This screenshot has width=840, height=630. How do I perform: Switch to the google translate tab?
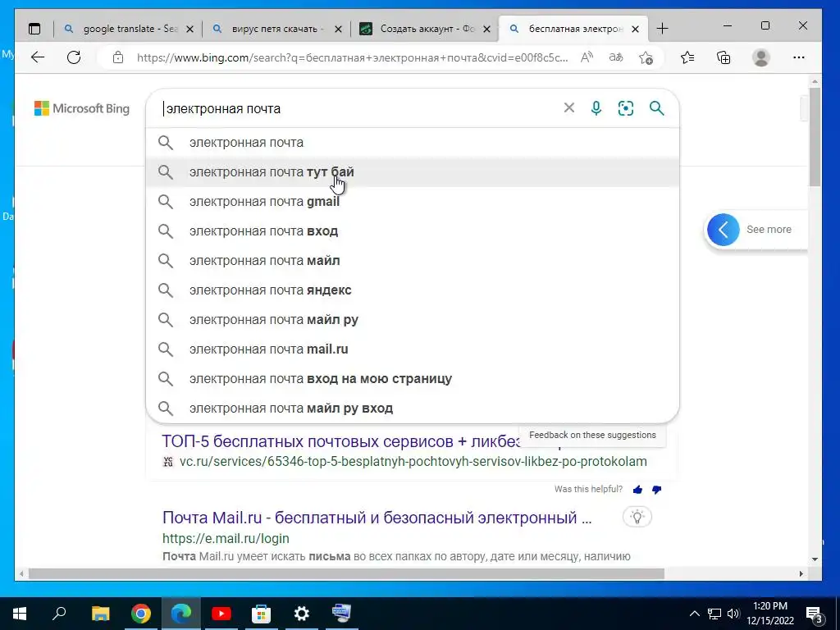[x=127, y=29]
